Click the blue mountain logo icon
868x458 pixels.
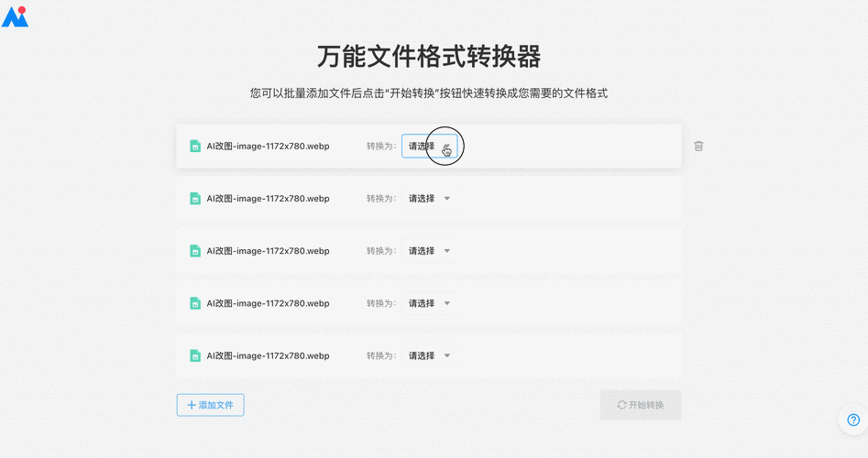15,16
